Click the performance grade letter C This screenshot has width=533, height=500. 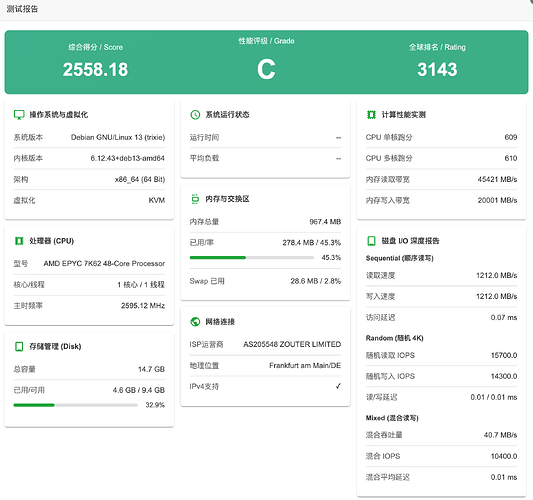(x=266, y=69)
